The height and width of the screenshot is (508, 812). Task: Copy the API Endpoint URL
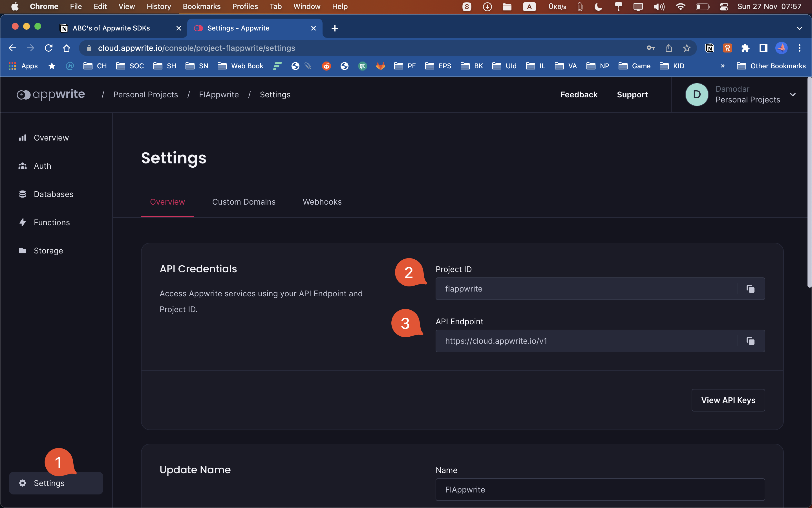[751, 341]
